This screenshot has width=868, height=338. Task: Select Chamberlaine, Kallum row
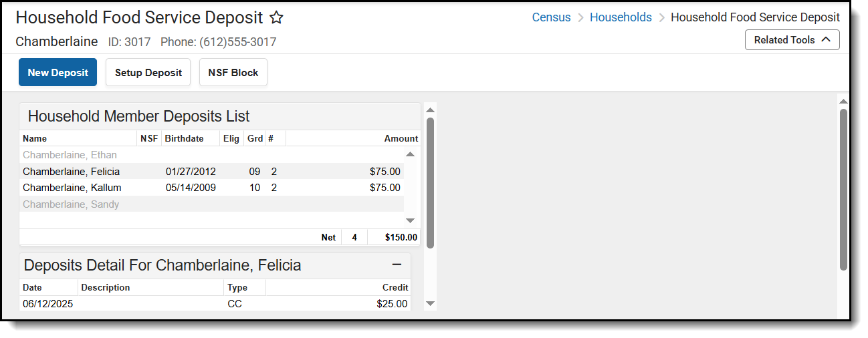pyautogui.click(x=72, y=188)
